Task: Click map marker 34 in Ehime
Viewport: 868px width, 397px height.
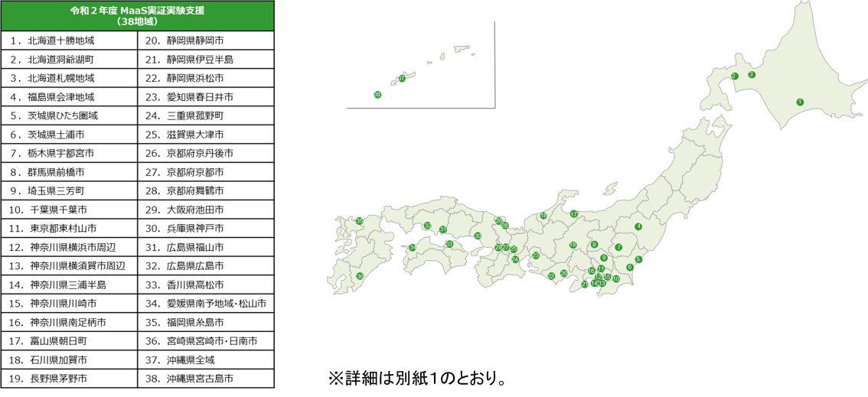Action: tap(412, 247)
